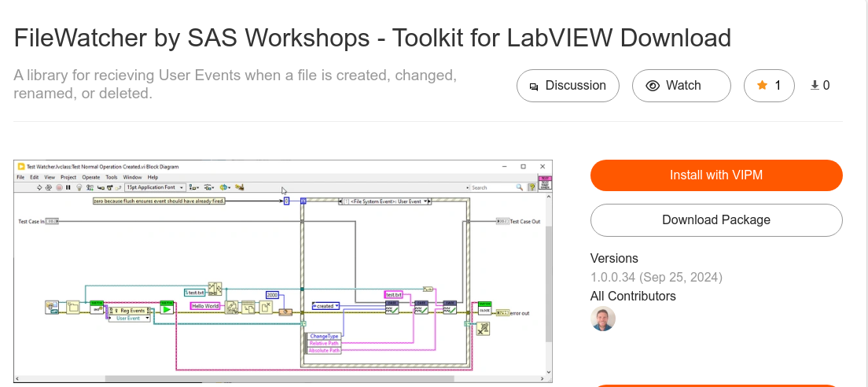Click the Step Out toolbar icon
The image size is (868, 387).
119,187
